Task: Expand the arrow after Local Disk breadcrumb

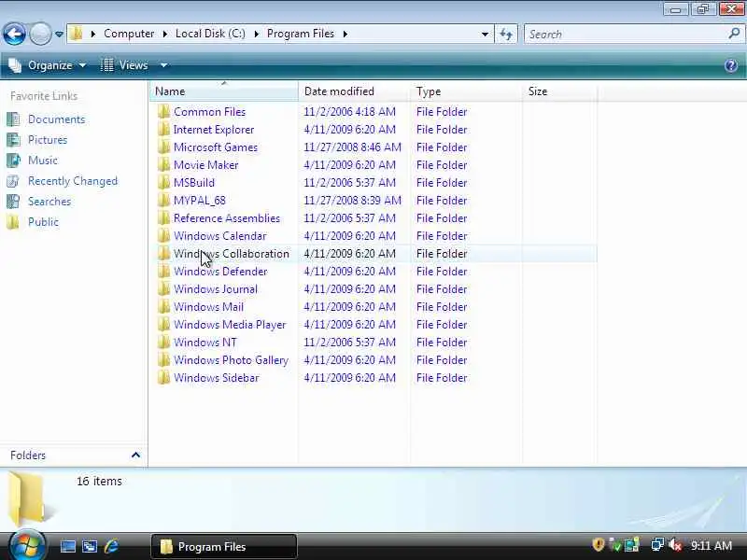Action: [256, 34]
